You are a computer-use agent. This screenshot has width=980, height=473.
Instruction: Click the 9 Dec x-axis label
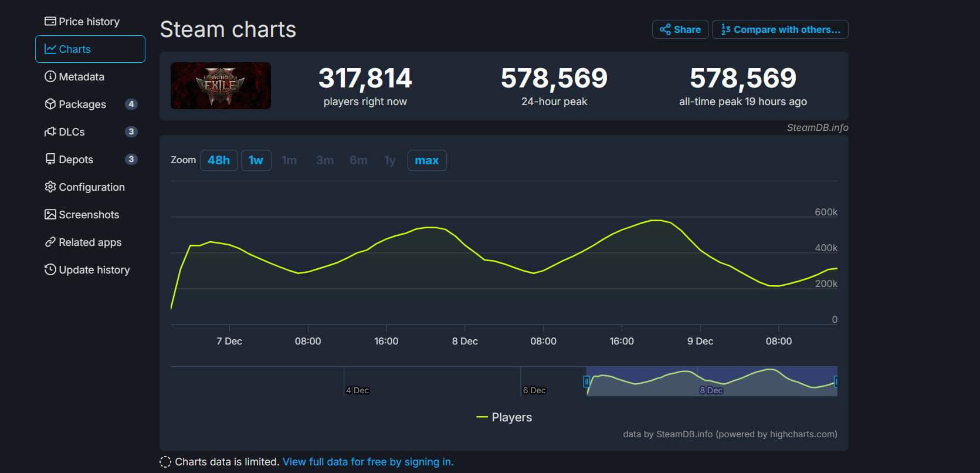coord(700,341)
